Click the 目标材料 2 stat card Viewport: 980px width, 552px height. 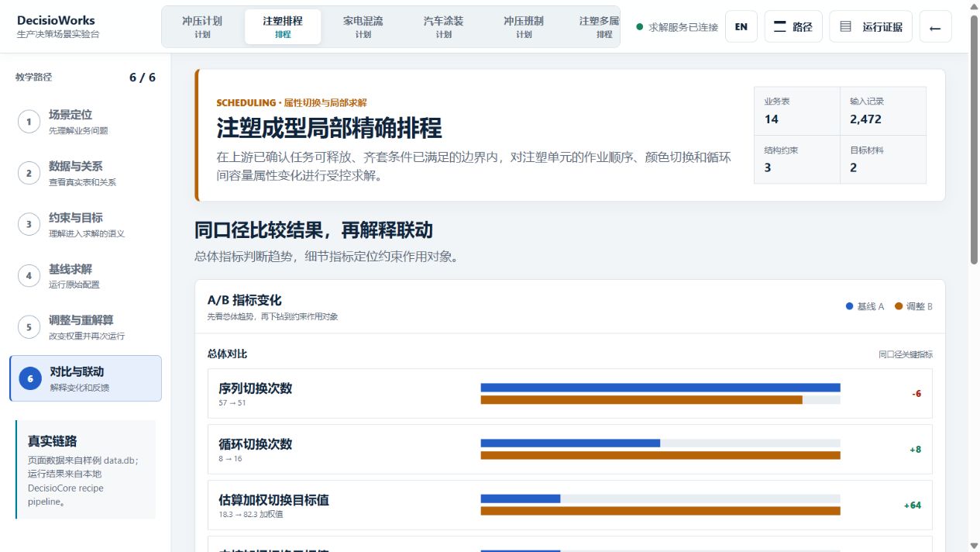(883, 160)
